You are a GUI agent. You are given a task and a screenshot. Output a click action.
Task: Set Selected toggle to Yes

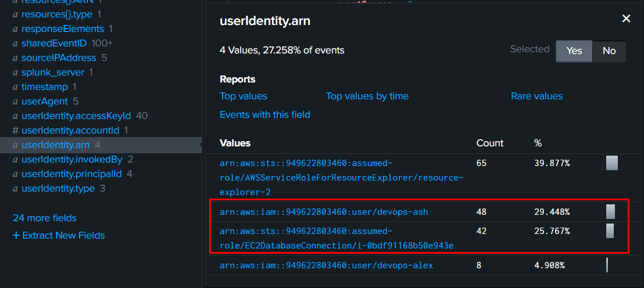click(574, 51)
